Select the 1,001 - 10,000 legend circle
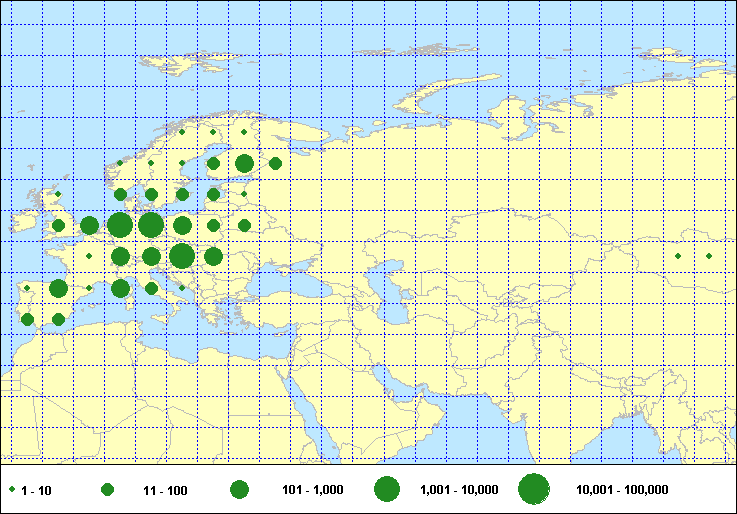This screenshot has width=737, height=514. (x=387, y=490)
